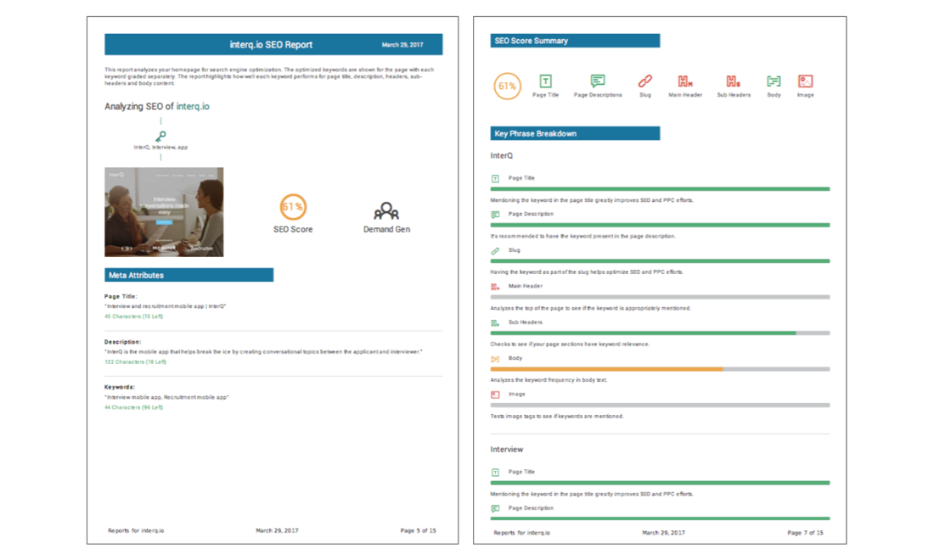The height and width of the screenshot is (560, 934).
Task: Click the Page Title icon under Interview section
Action: pyautogui.click(x=495, y=473)
